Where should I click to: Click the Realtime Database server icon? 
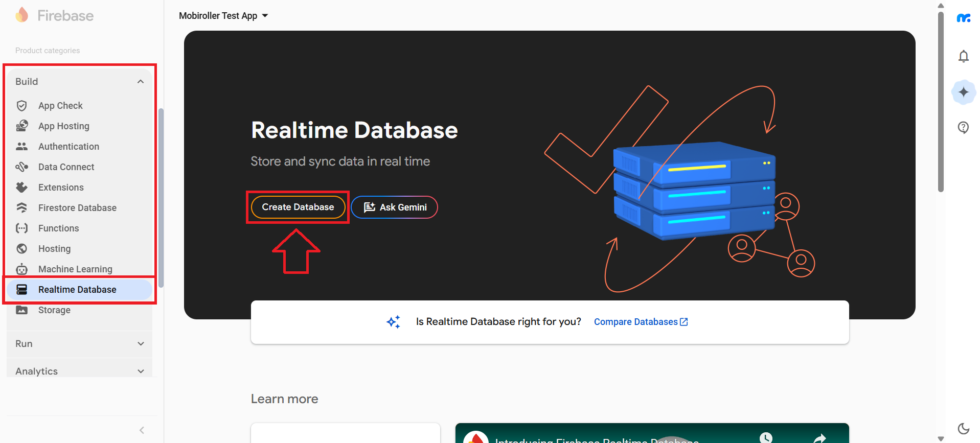21,289
